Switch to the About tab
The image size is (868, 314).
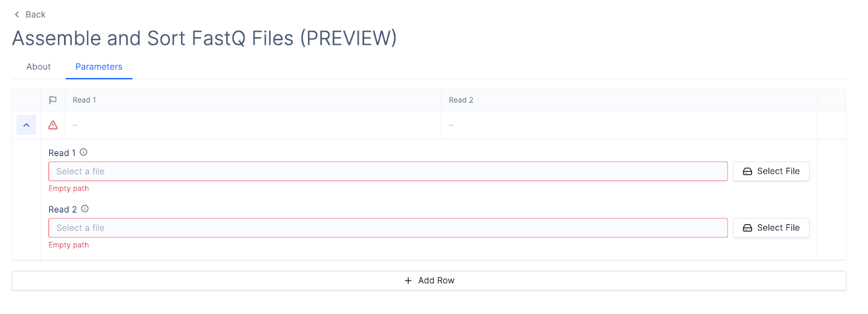38,66
